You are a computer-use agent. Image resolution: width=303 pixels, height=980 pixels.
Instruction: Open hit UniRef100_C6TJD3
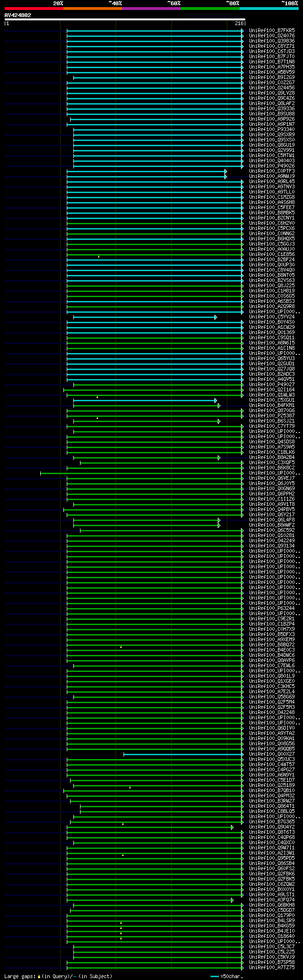(272, 52)
